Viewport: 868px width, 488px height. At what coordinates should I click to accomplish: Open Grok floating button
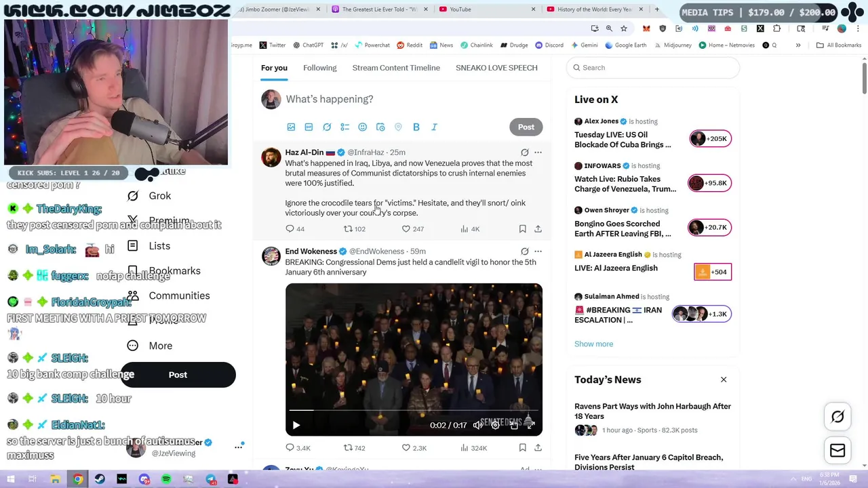(837, 418)
